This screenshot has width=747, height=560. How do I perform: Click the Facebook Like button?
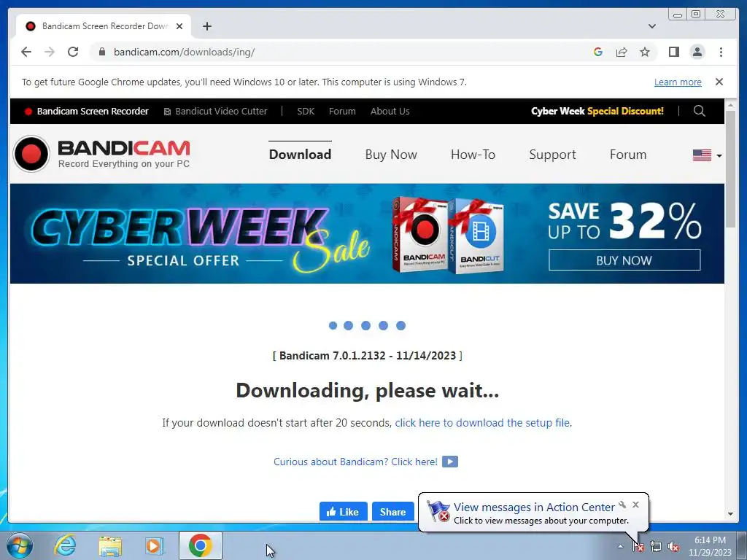(x=343, y=511)
